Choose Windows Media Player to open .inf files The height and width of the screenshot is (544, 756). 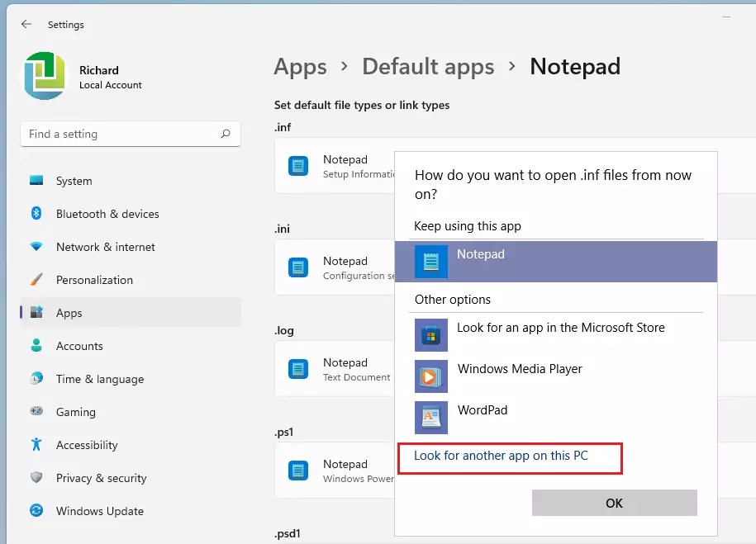point(520,369)
